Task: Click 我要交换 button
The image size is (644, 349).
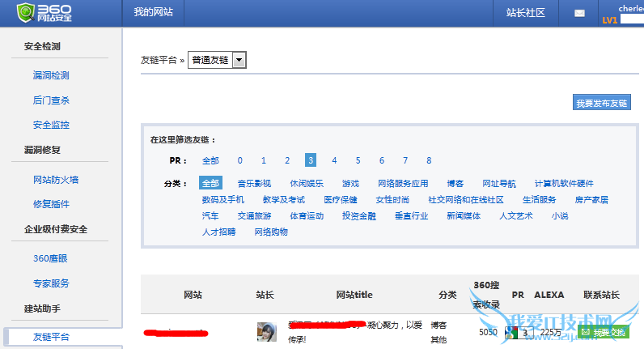Action: pyautogui.click(x=604, y=332)
